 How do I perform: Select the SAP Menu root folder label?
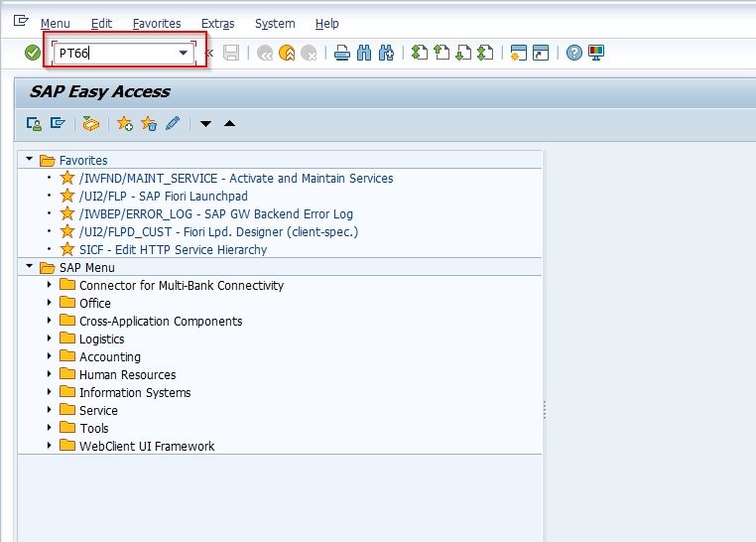(x=87, y=268)
